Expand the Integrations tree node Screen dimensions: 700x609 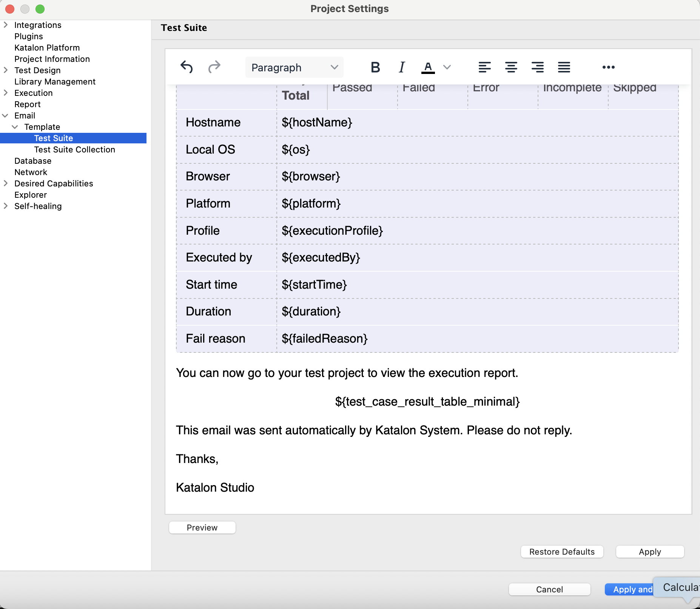(x=5, y=25)
